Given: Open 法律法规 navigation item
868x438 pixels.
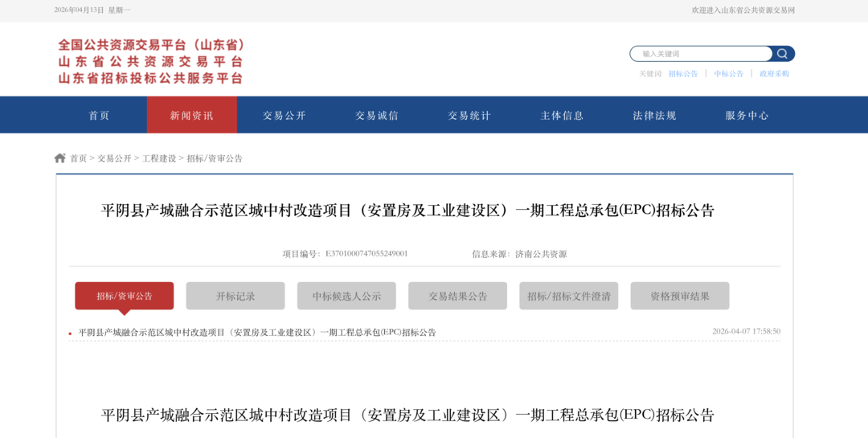Looking at the screenshot, I should click(x=654, y=115).
